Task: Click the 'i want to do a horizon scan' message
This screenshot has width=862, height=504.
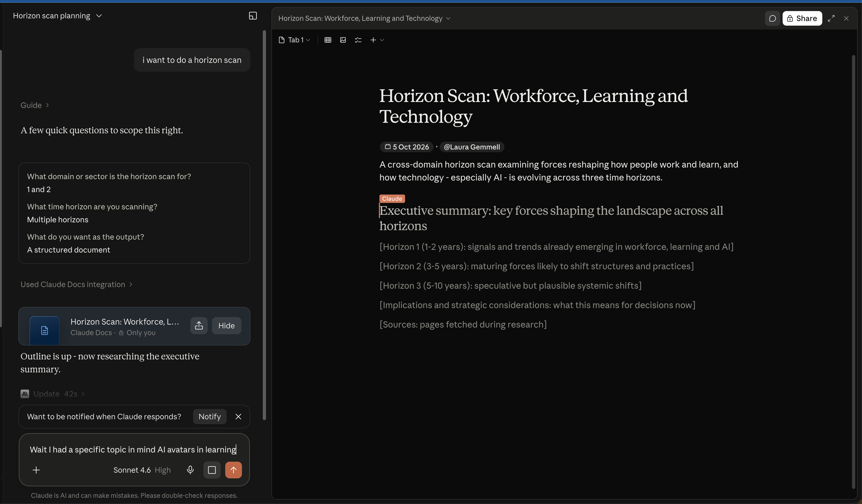Action: click(192, 60)
